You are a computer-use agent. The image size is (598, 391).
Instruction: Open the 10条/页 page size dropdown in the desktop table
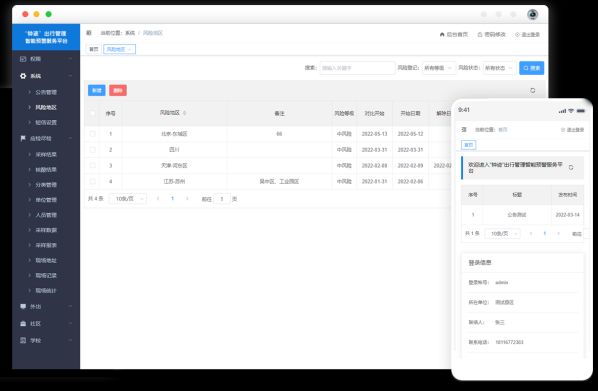(128, 199)
